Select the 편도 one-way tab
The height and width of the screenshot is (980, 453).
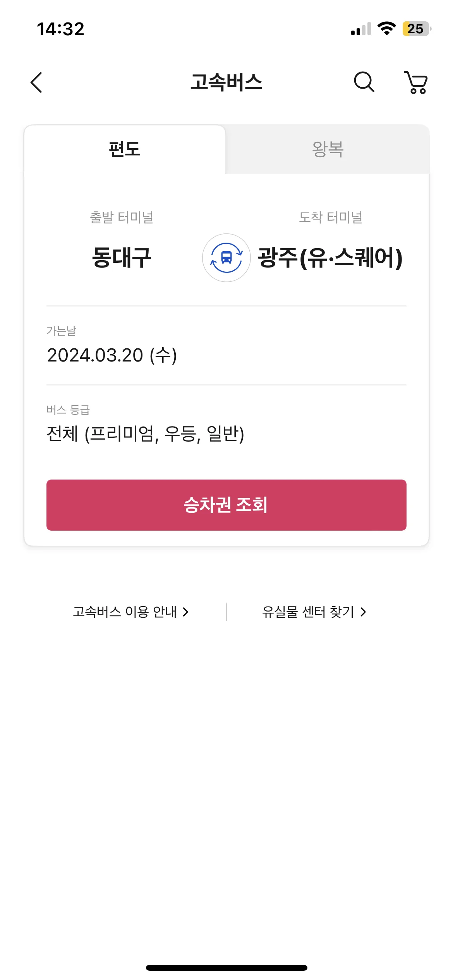click(x=125, y=149)
